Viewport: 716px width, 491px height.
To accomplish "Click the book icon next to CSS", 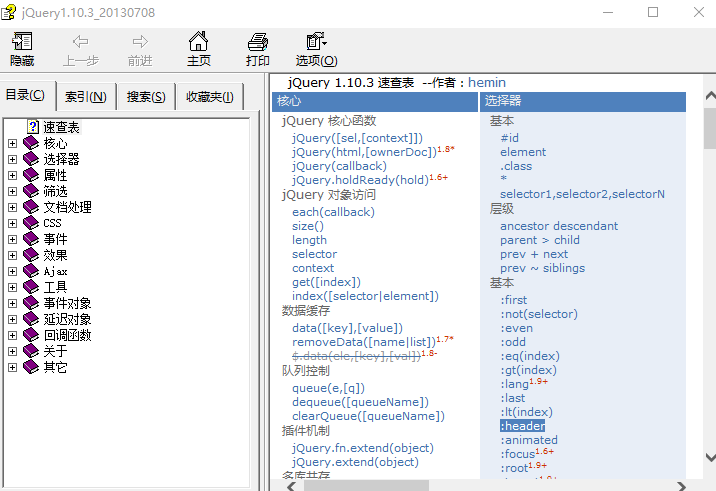I will 30,223.
